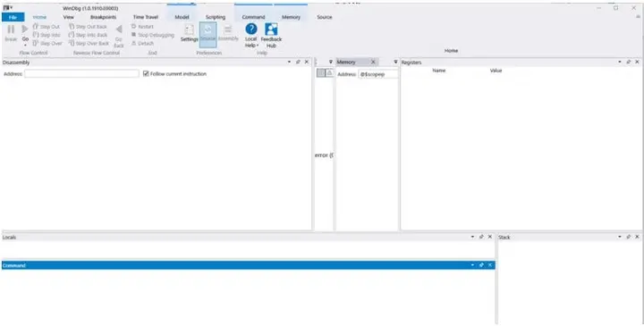Open the Source ribbon tab
644x326 pixels.
tap(325, 17)
